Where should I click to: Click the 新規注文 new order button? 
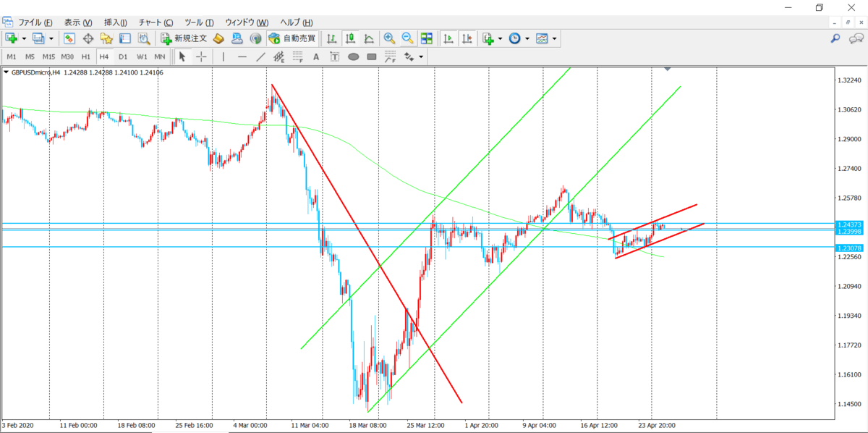coord(184,38)
